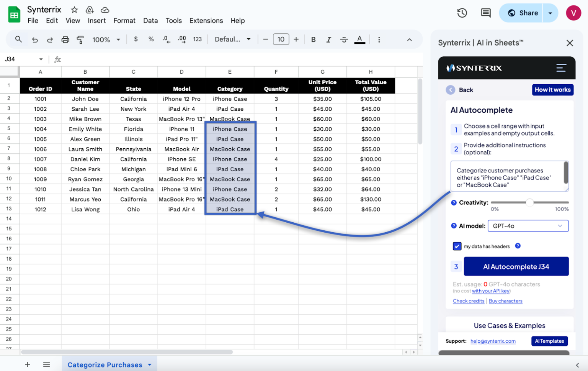Select the paint format tool

(x=80, y=39)
